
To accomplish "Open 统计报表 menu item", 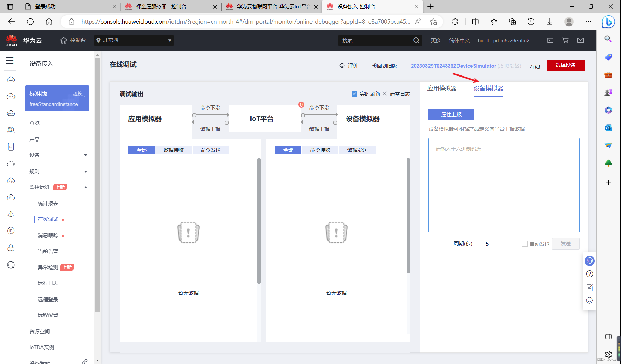I will (x=48, y=203).
